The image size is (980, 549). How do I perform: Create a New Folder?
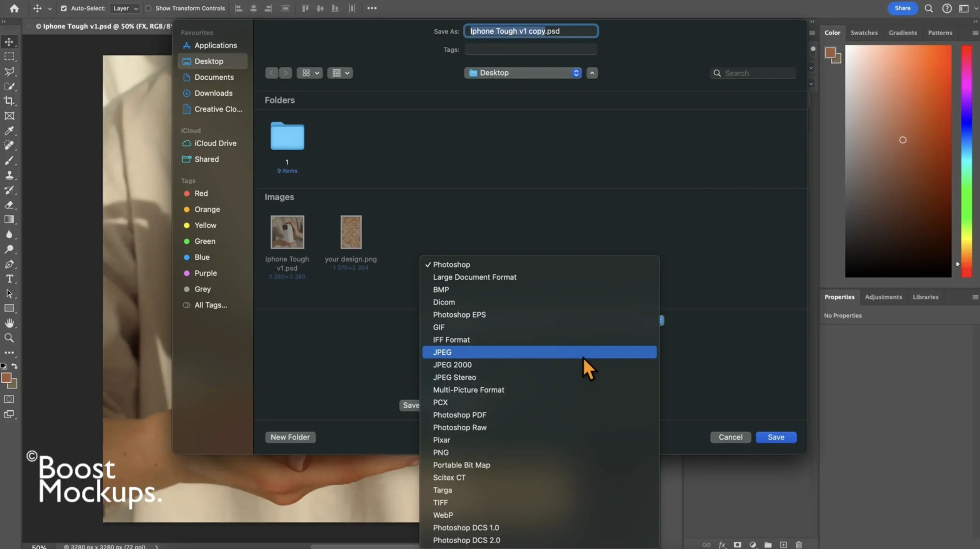290,437
